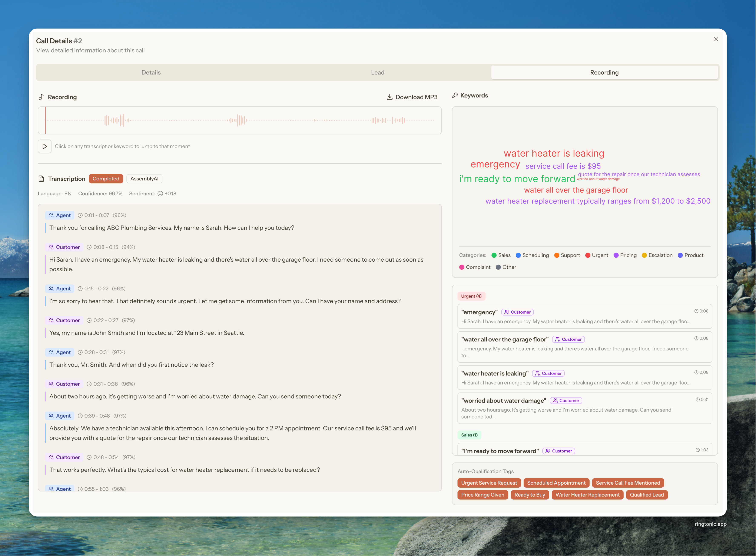Switch to the Details tab
The width and height of the screenshot is (756, 556).
point(151,73)
